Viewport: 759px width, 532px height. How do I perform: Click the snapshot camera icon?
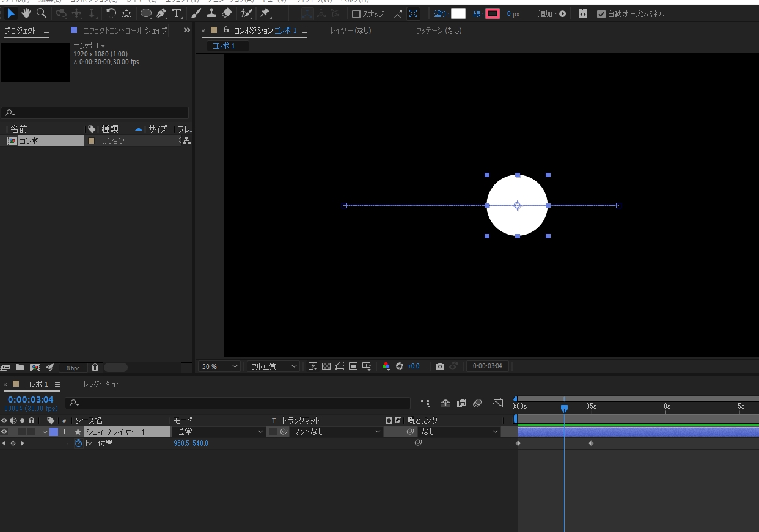[x=440, y=366]
